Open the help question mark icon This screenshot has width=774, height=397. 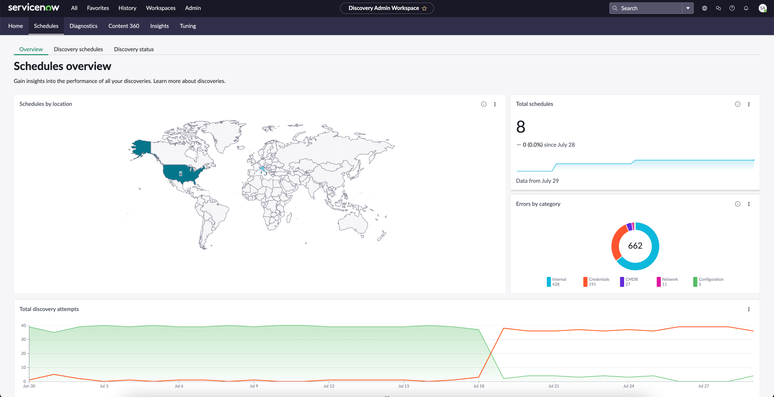[732, 8]
